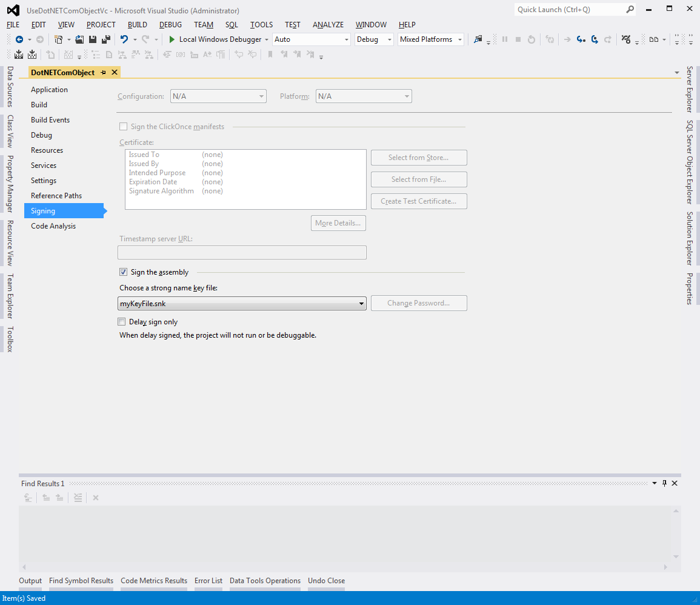
Task: Close the DotNETComObject tab
Action: point(115,72)
